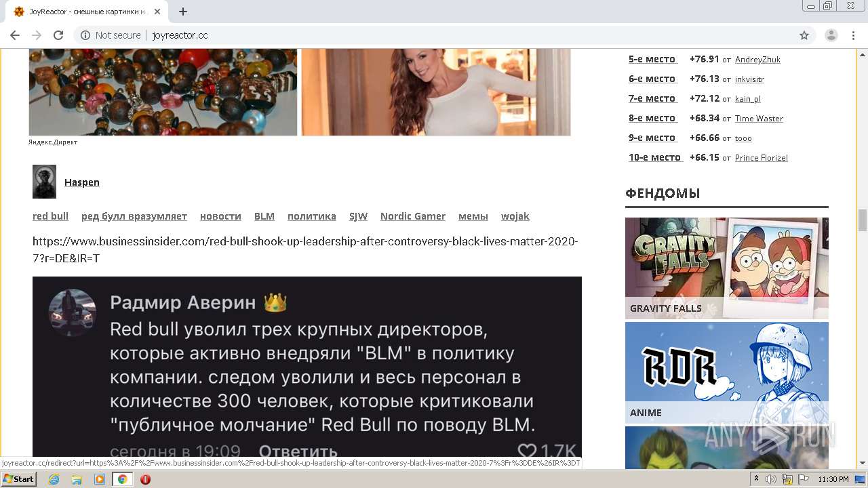Open the Windows Start menu
868x488 pixels.
point(19,479)
